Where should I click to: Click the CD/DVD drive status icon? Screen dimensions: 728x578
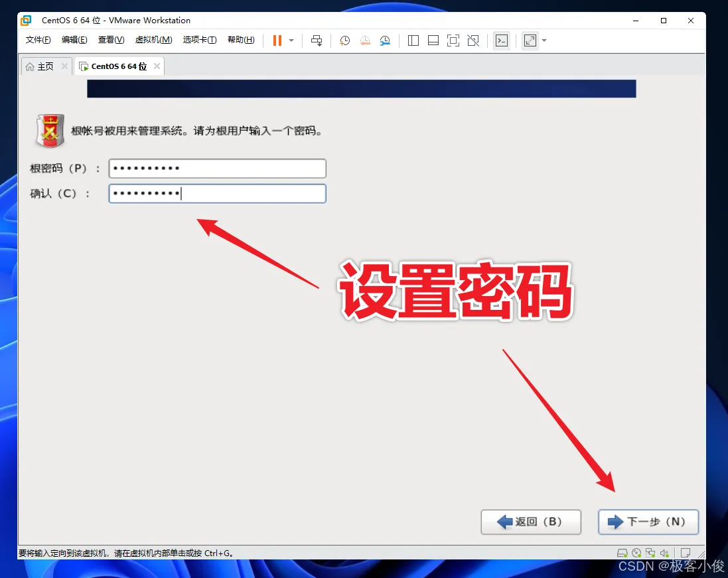(x=636, y=553)
